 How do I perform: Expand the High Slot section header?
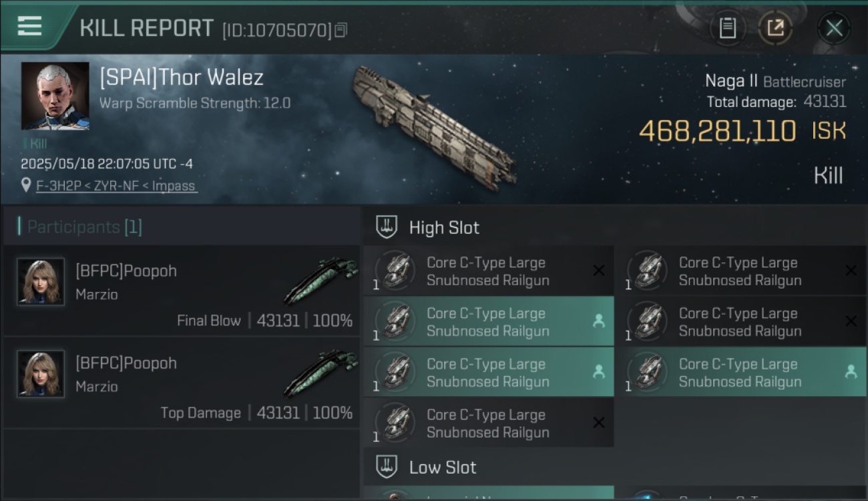pos(614,228)
